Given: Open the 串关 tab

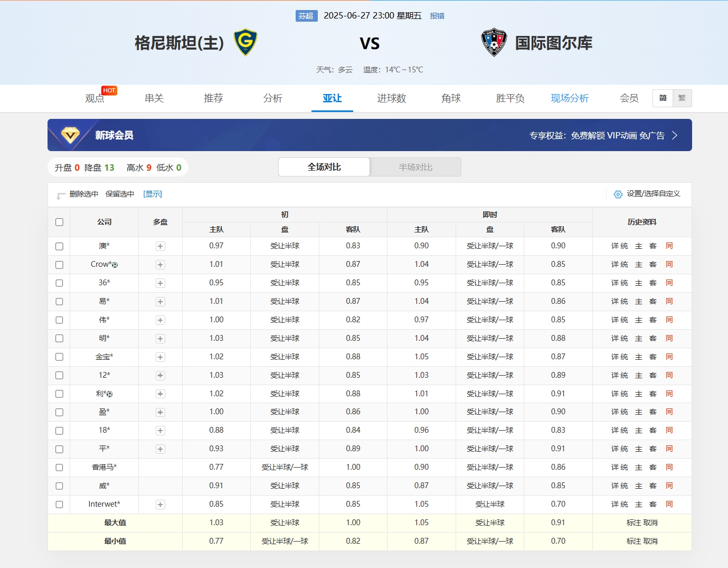Looking at the screenshot, I should (x=154, y=98).
